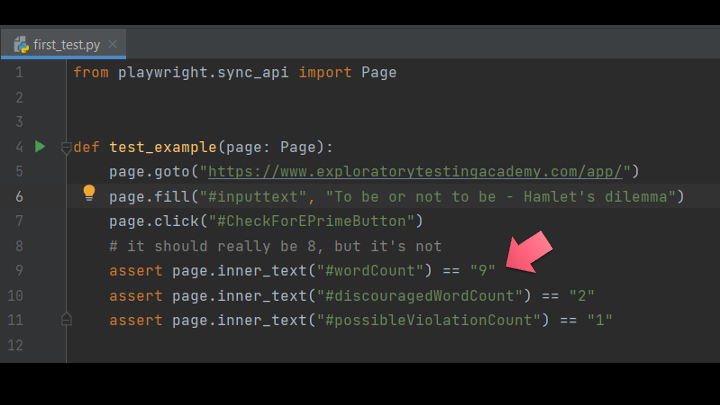This screenshot has width=720, height=405.
Task: Click the "2" expected value on line 10
Action: coord(582,296)
